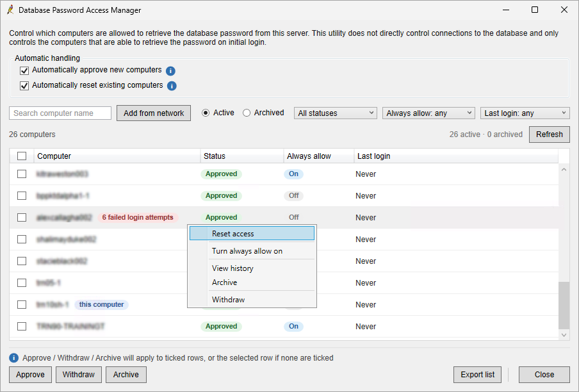Tick checkbox for the 6 failed login attempts row
Image resolution: width=579 pixels, height=392 pixels.
(x=22, y=217)
